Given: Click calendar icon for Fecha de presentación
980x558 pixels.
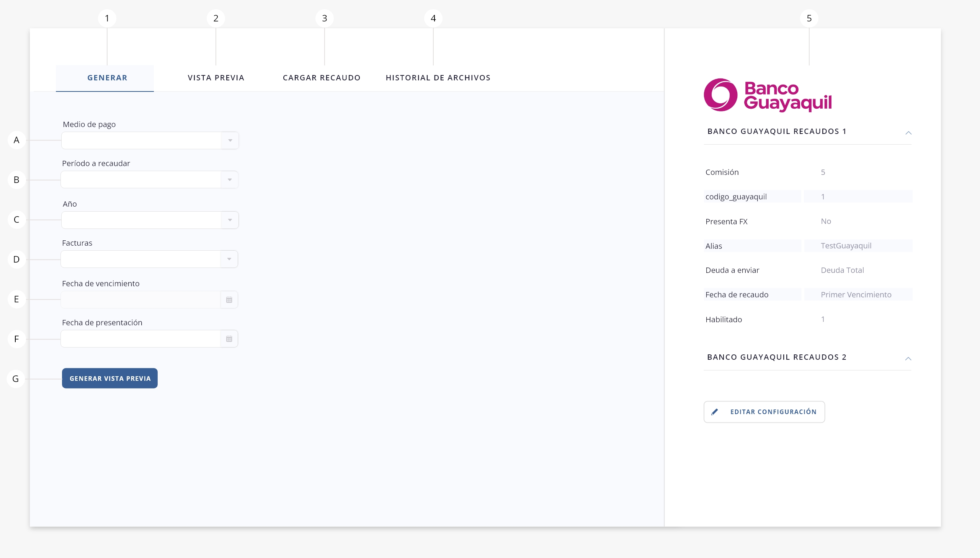Looking at the screenshot, I should [229, 339].
